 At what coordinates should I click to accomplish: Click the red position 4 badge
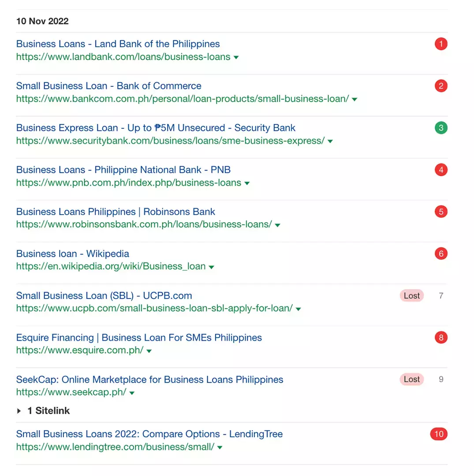441,169
